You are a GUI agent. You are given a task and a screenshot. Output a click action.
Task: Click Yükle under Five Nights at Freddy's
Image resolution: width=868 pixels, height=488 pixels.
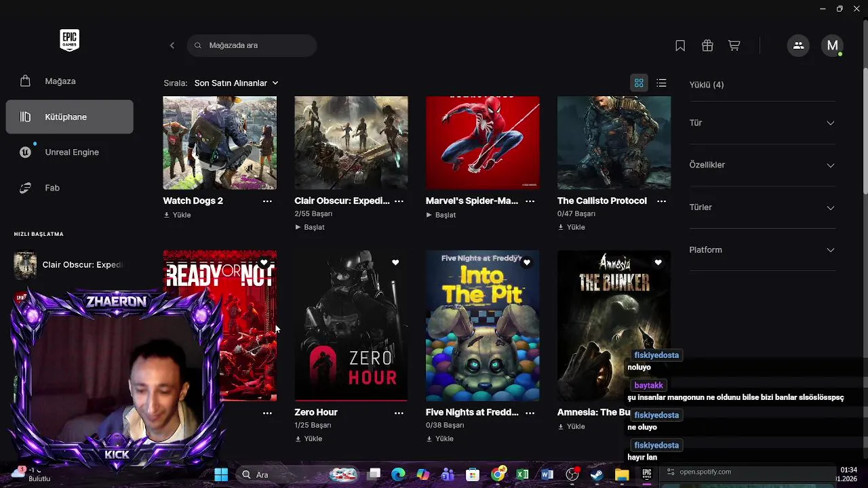tap(440, 439)
